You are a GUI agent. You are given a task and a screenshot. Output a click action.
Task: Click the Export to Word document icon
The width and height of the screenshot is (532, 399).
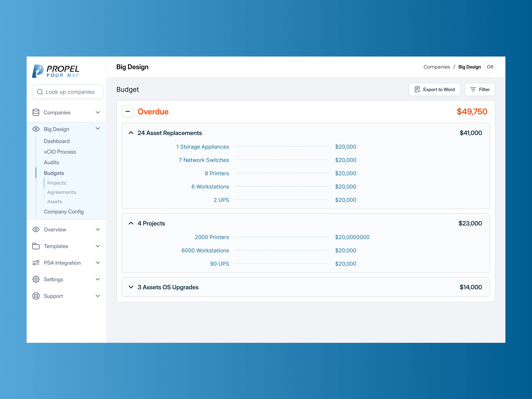click(x=417, y=89)
